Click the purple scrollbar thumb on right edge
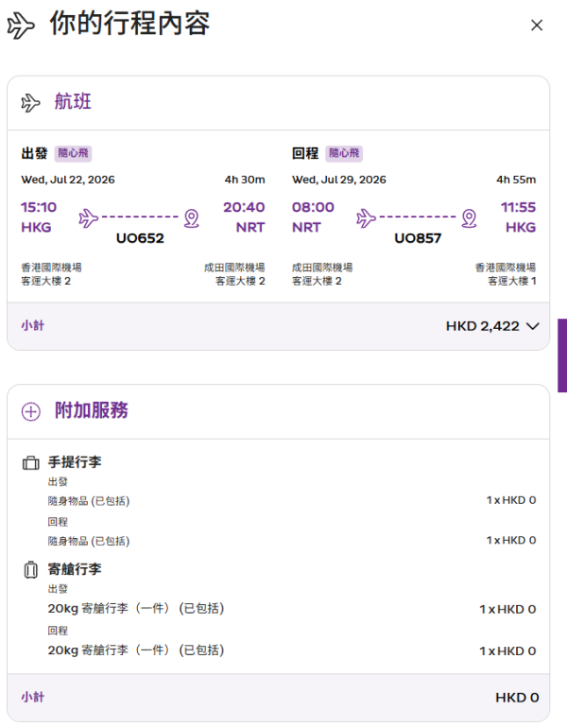The width and height of the screenshot is (567, 728). pyautogui.click(x=562, y=355)
